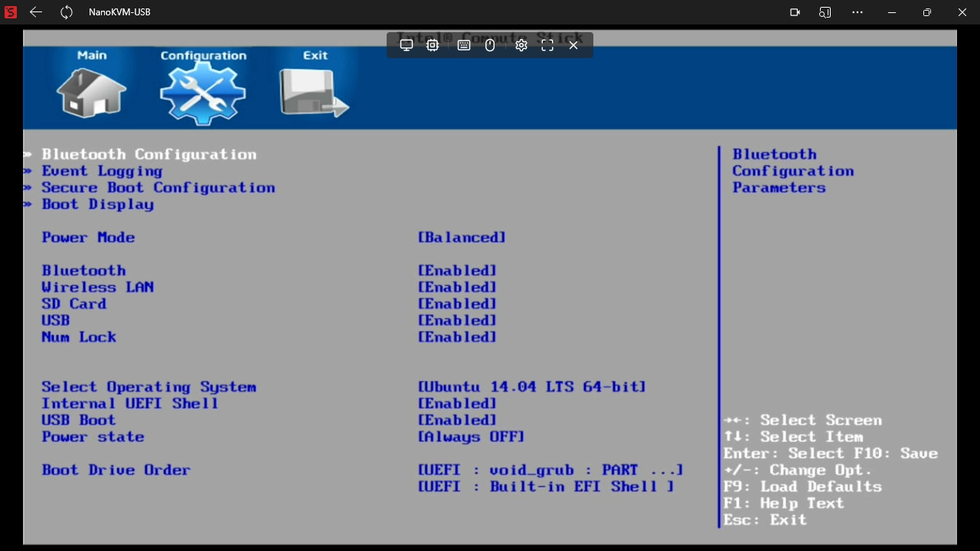The width and height of the screenshot is (980, 551).
Task: Toggle fullscreen icon in floating toolbar
Action: (547, 45)
